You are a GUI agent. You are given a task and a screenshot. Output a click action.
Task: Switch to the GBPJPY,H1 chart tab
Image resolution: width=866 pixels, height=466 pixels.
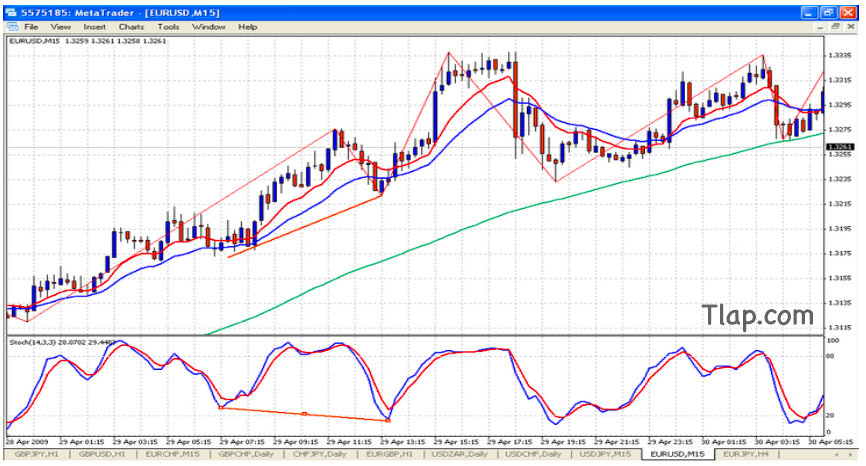[x=36, y=454]
